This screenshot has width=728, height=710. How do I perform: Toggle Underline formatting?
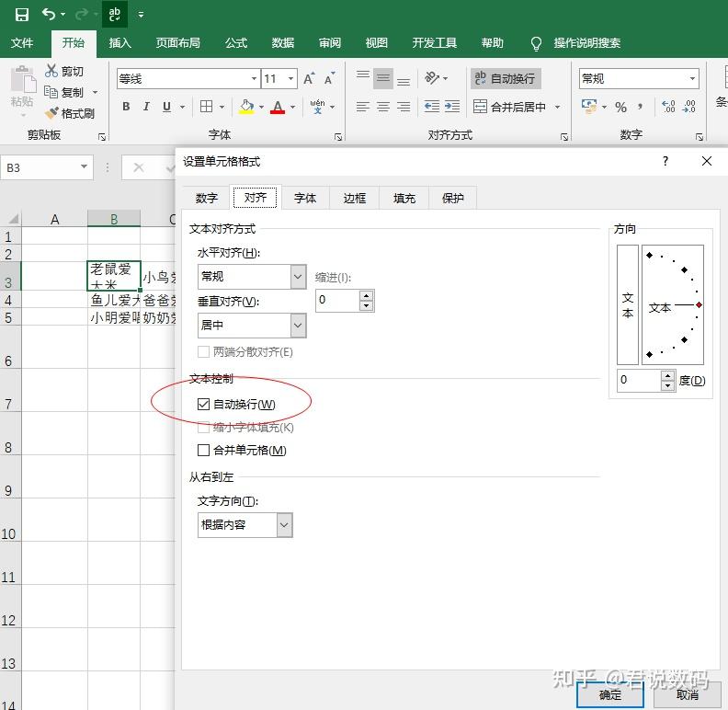click(166, 107)
